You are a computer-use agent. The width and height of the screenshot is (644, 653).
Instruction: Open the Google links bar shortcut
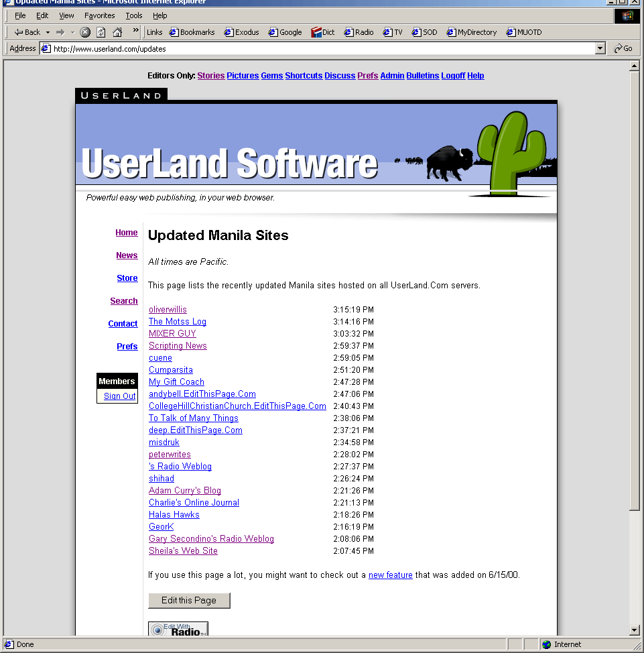285,32
